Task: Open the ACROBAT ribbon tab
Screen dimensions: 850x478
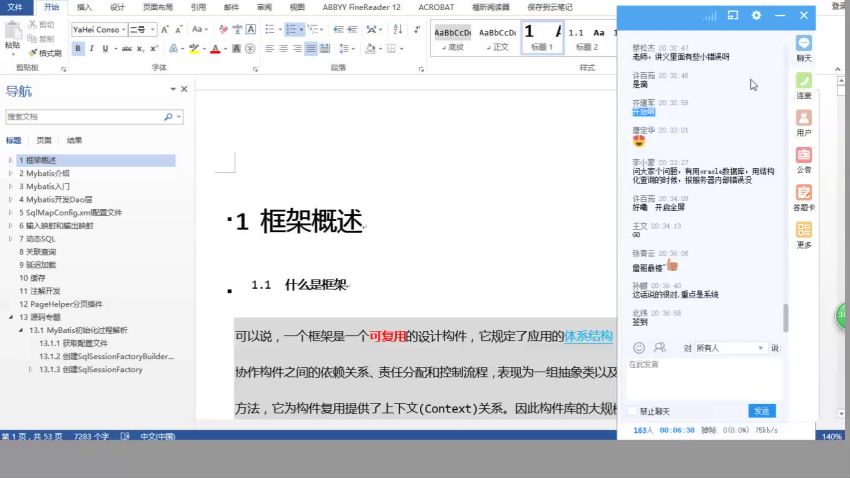Action: 436,7
